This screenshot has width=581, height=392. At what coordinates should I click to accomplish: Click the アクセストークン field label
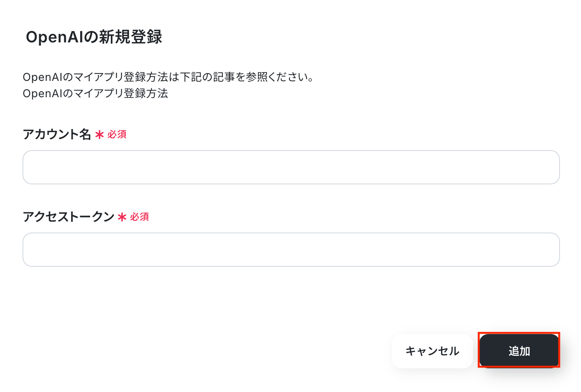(x=68, y=217)
